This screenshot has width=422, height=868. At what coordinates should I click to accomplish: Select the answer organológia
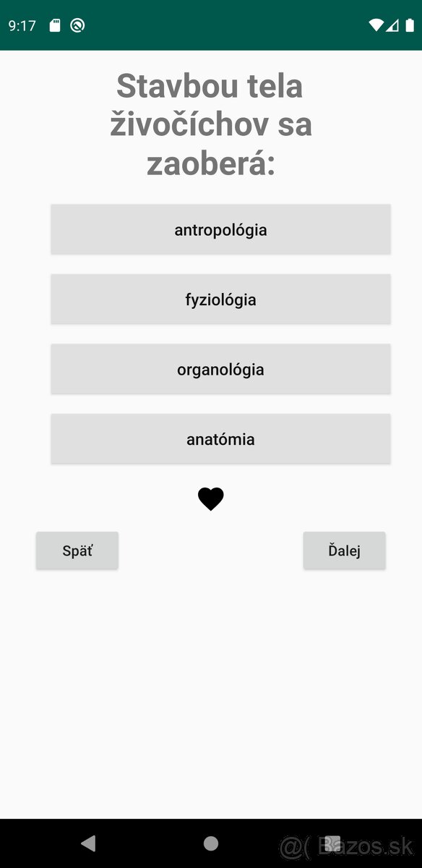[220, 369]
